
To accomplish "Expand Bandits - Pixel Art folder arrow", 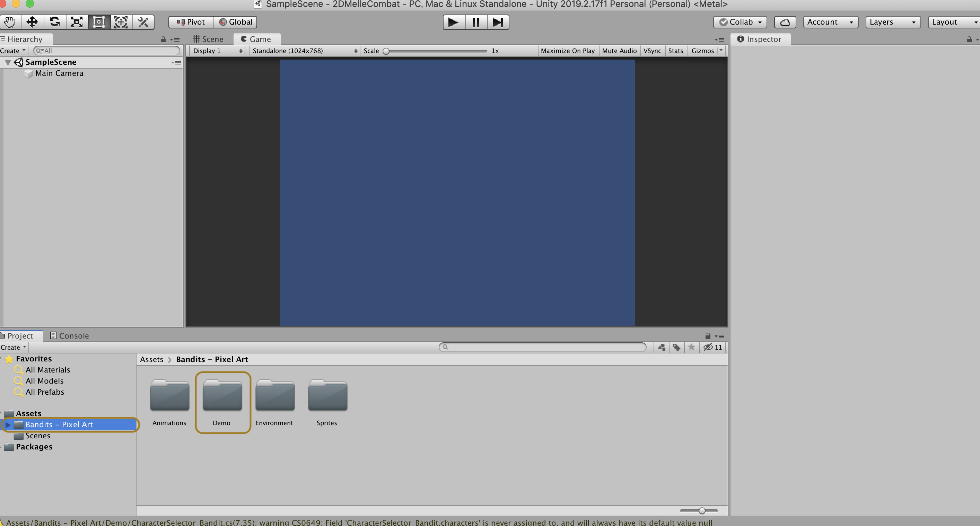I will pyautogui.click(x=8, y=425).
